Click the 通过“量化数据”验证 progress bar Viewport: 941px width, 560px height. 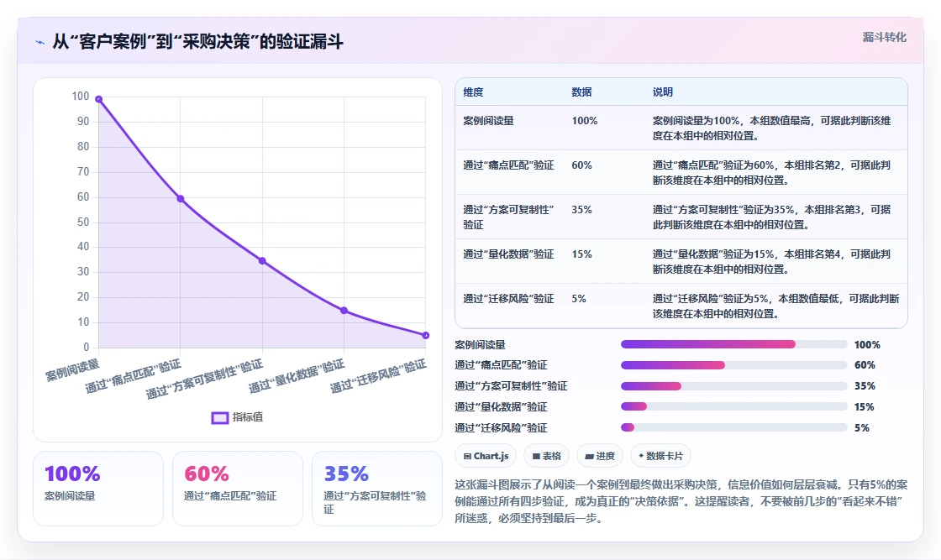click(734, 406)
